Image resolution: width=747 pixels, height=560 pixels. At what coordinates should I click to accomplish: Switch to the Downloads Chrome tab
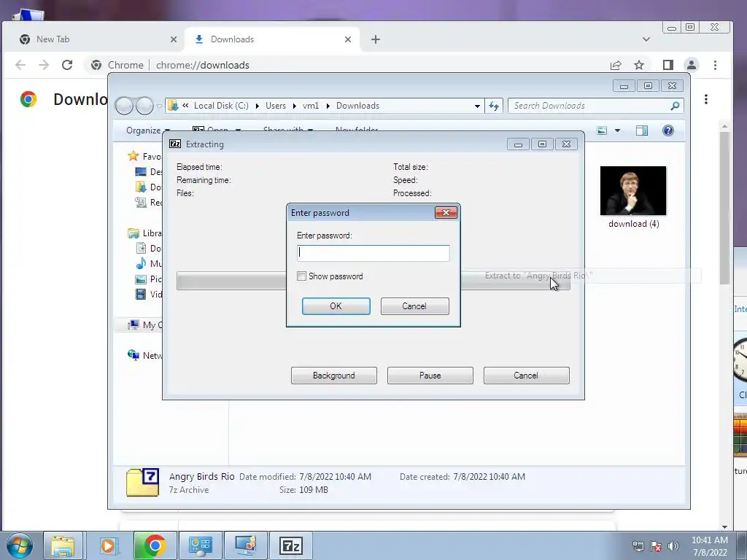[271, 39]
